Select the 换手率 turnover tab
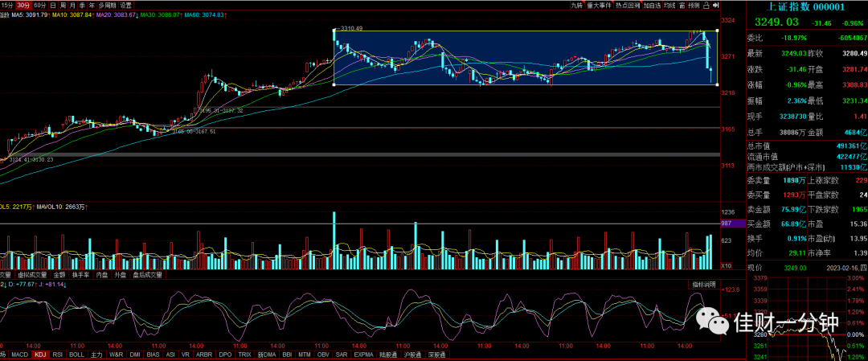The image size is (868, 361). tap(80, 275)
